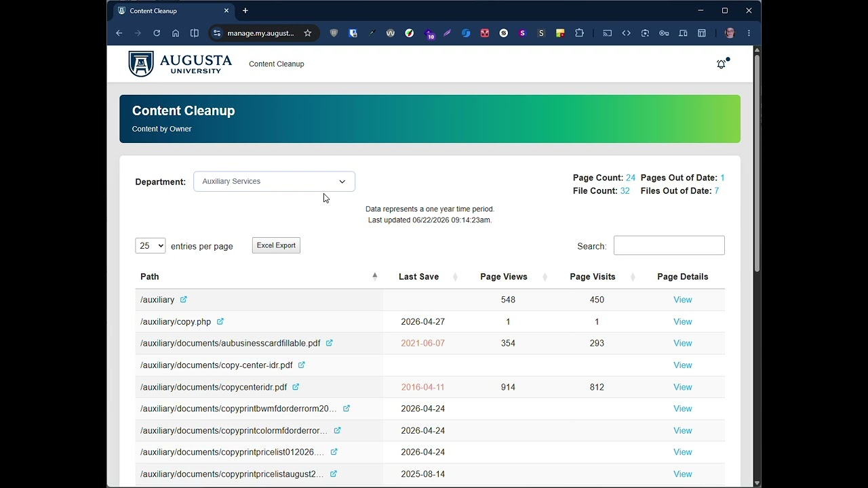Sort the table by Path column
This screenshot has width=868, height=488.
[x=258, y=277]
